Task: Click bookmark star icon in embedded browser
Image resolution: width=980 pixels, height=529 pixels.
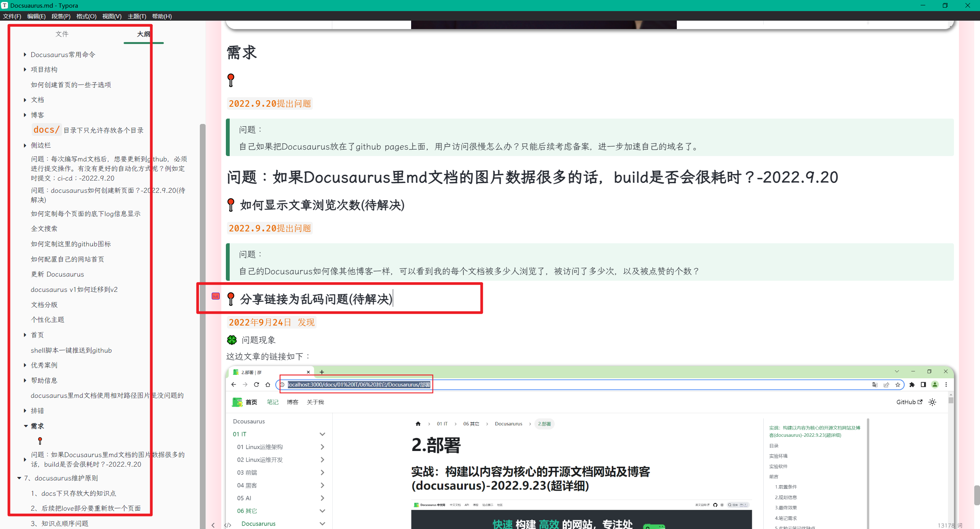Action: 898,384
